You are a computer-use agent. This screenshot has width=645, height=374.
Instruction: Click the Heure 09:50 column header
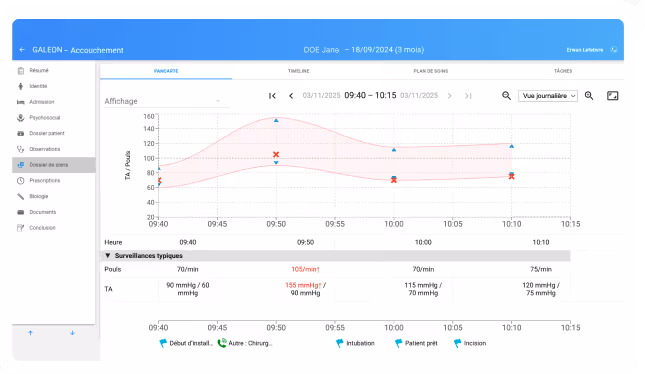[x=305, y=242]
